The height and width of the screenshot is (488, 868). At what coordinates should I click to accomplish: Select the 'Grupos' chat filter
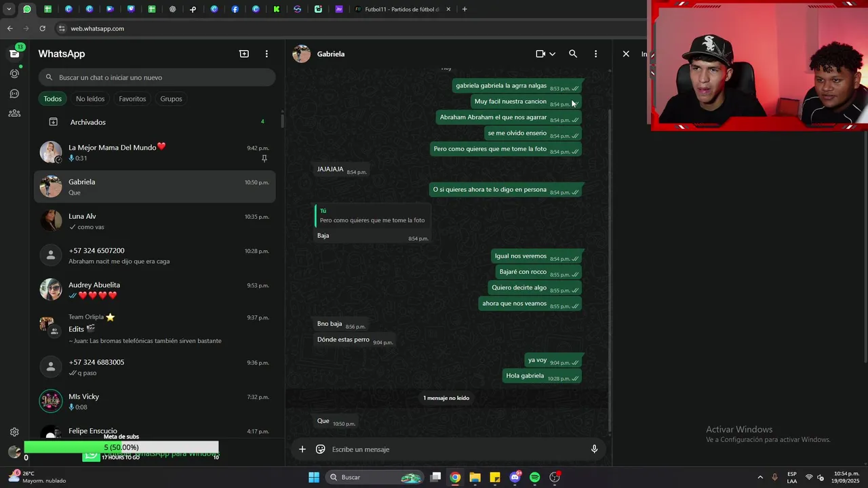click(171, 99)
